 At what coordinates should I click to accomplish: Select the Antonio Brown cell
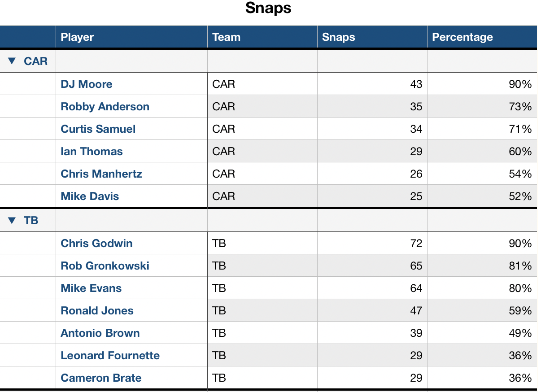click(100, 333)
